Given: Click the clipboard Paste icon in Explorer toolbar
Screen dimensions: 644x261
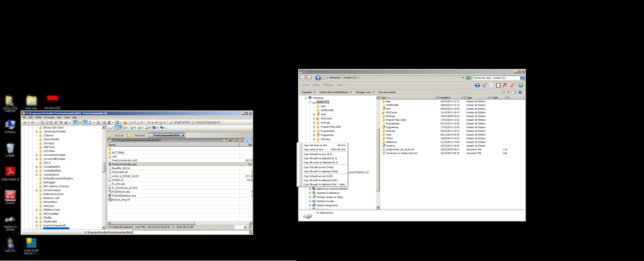Looking at the screenshot, I should 498,85.
